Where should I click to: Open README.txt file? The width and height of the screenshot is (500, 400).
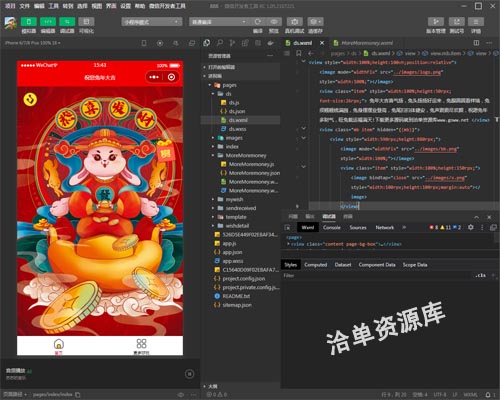point(236,296)
